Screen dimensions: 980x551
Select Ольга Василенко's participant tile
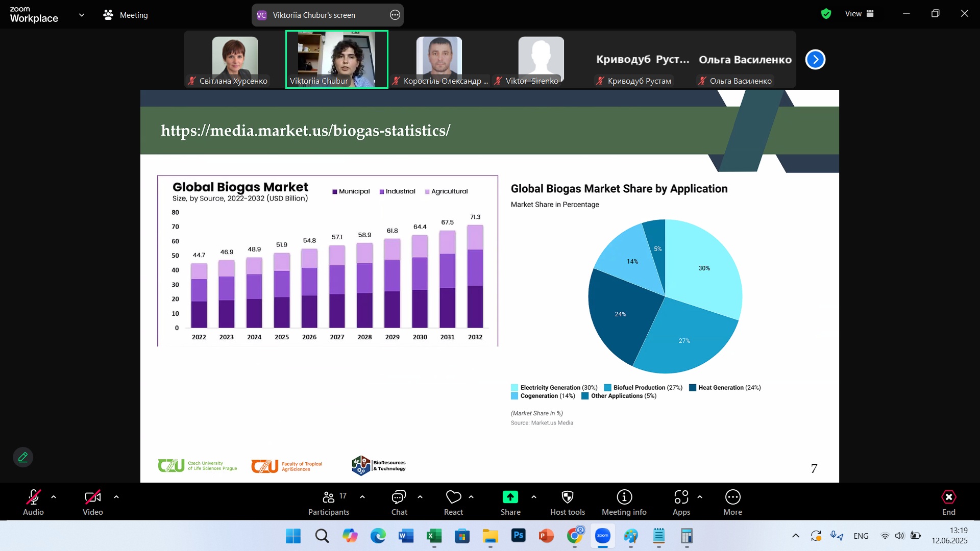[x=745, y=59]
